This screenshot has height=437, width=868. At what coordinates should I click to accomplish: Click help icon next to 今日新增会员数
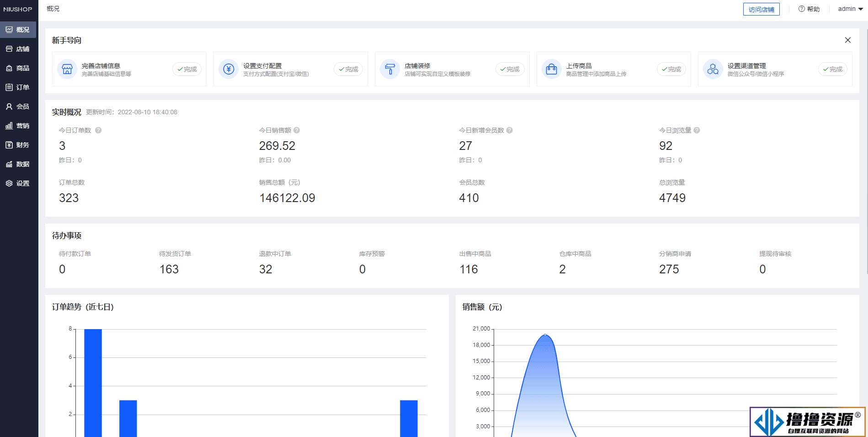pyautogui.click(x=510, y=130)
